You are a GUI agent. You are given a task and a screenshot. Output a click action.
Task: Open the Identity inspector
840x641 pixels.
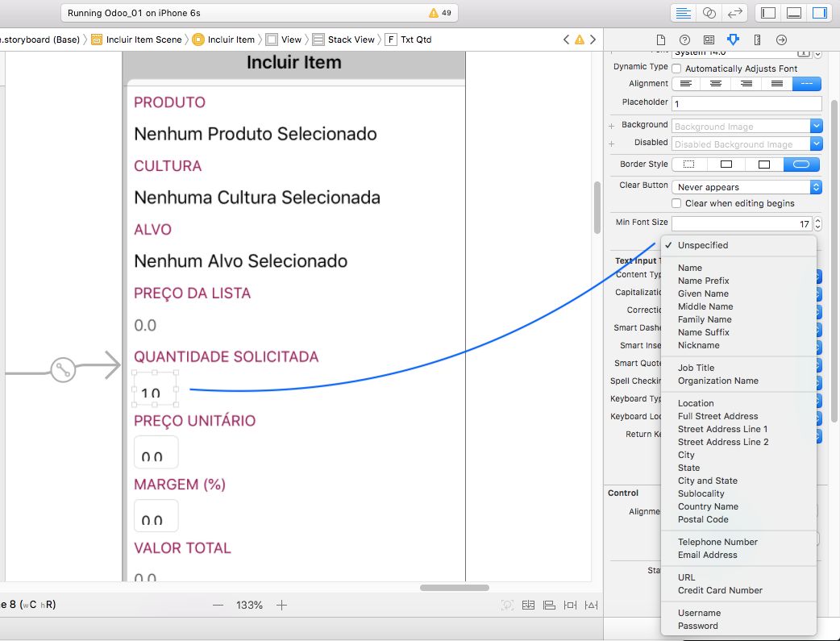(x=709, y=40)
